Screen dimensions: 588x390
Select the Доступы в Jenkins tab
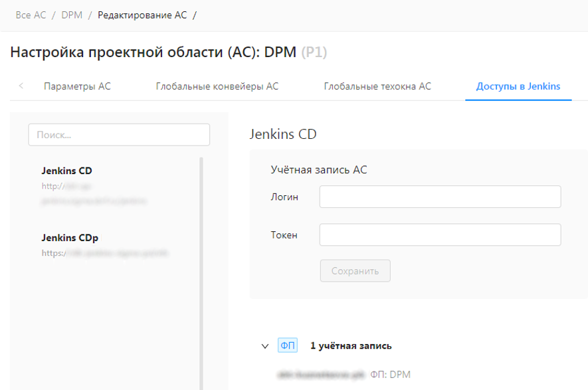click(518, 86)
